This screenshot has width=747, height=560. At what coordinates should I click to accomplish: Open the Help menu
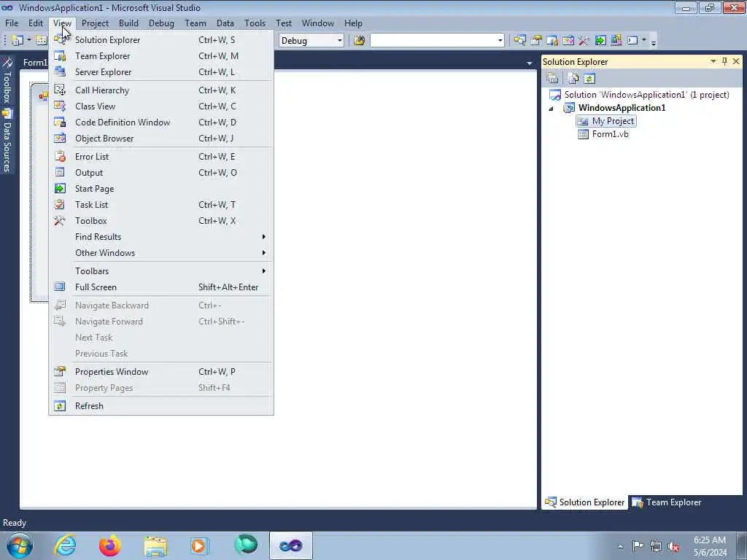[354, 23]
